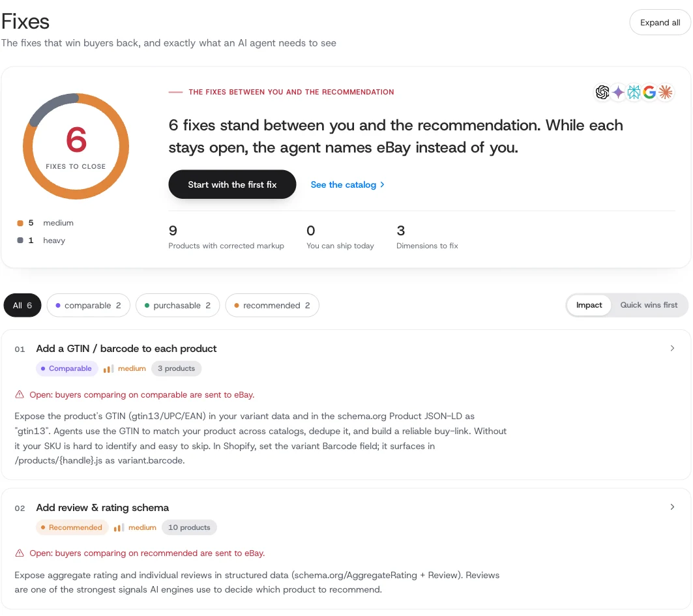
Task: Select the Impact sorting option
Action: click(x=589, y=305)
